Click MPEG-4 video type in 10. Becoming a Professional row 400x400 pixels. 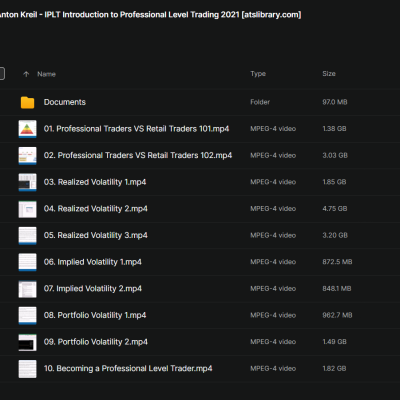point(273,369)
